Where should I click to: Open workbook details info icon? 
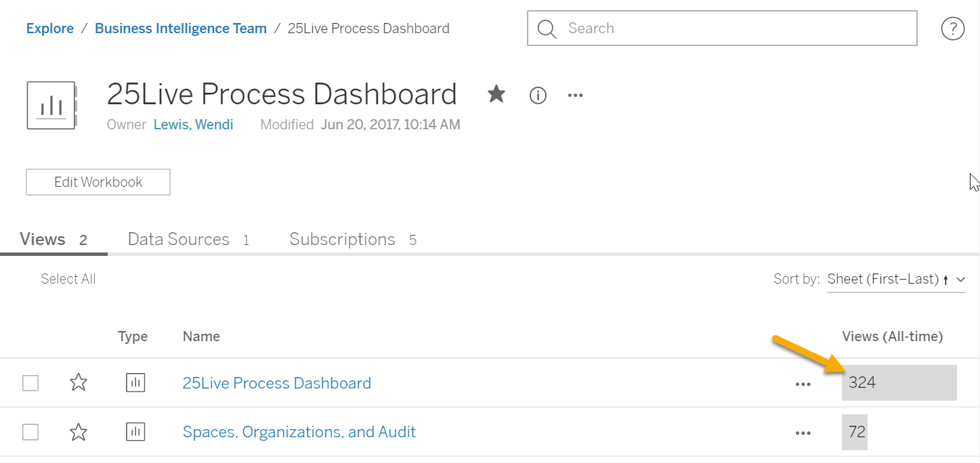[x=538, y=95]
